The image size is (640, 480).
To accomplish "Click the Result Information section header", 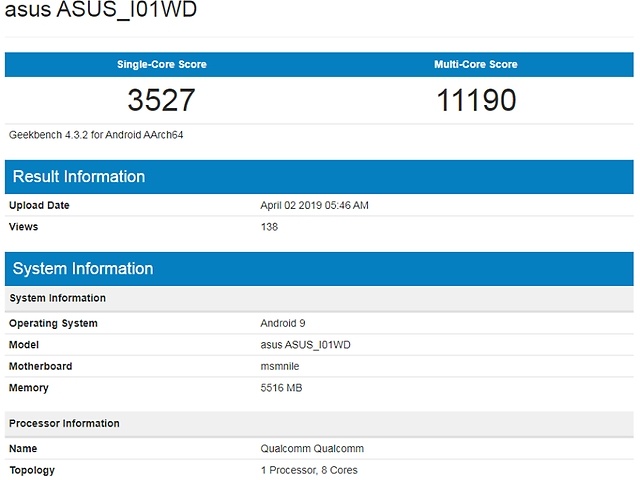I will click(319, 177).
